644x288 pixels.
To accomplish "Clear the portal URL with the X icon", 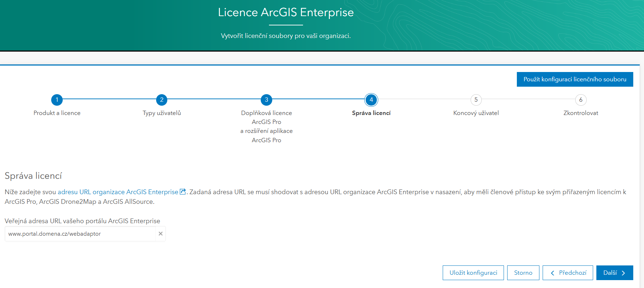I will pos(160,234).
